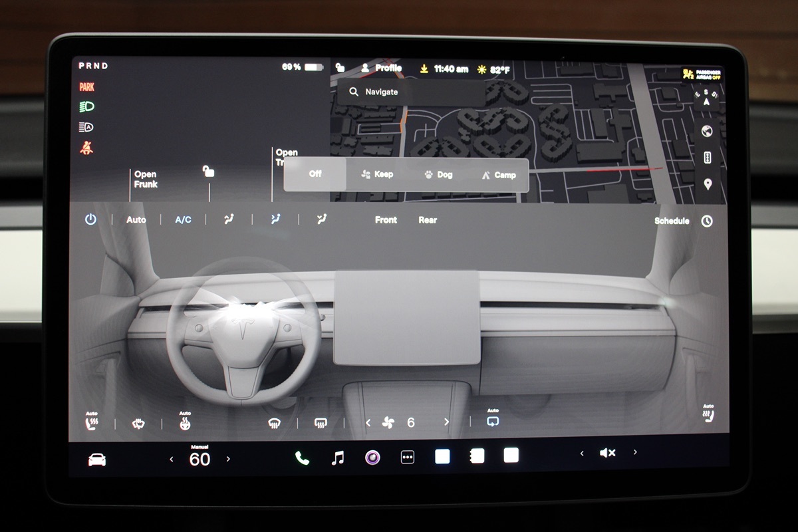Screen dimensions: 798x532
Task: Toggle the climate power button
Action: (90, 219)
